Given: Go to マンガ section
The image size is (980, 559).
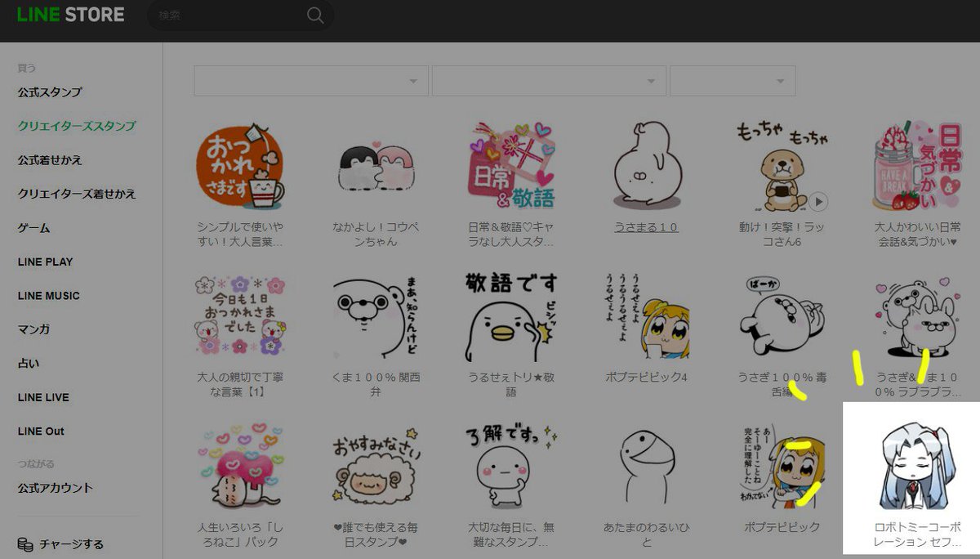Looking at the screenshot, I should [33, 329].
